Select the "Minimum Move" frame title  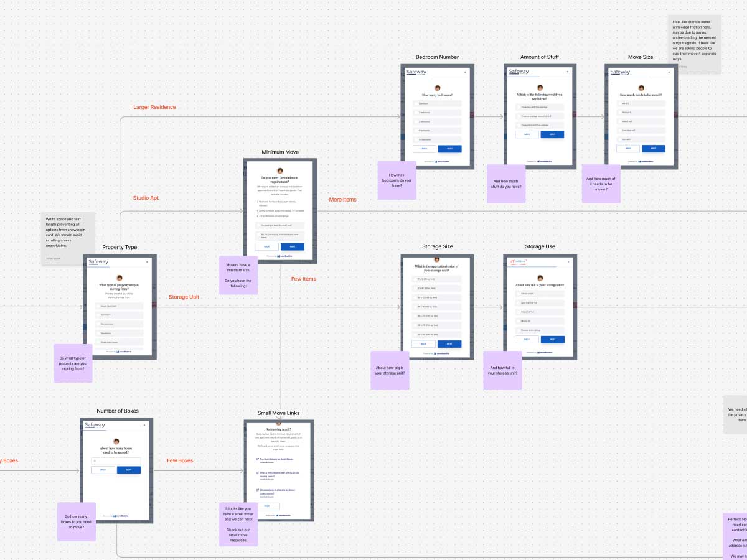280,152
